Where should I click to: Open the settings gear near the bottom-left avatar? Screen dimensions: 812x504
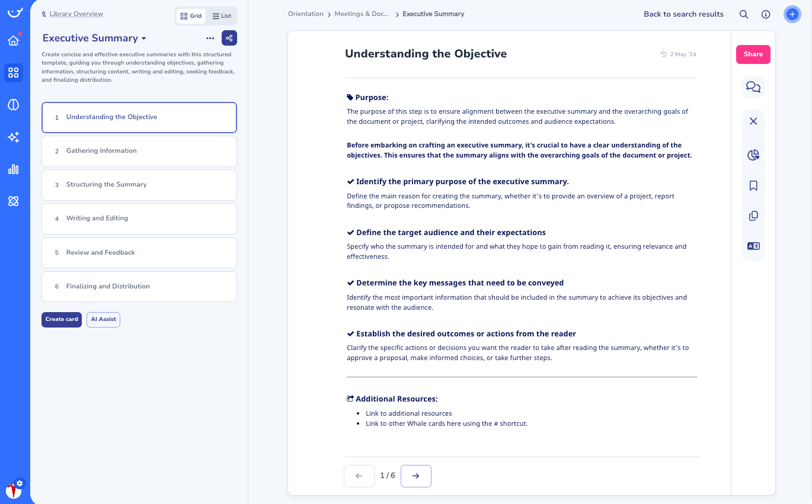(x=19, y=483)
